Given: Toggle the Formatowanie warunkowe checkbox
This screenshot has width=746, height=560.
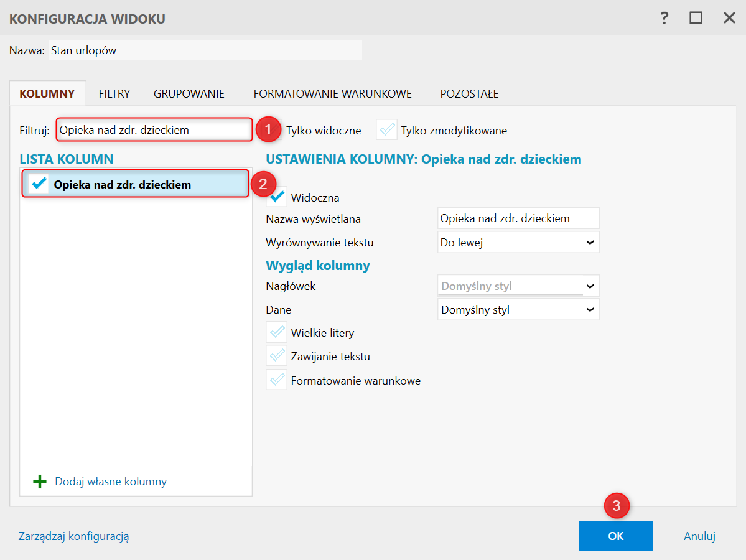Looking at the screenshot, I should point(276,380).
